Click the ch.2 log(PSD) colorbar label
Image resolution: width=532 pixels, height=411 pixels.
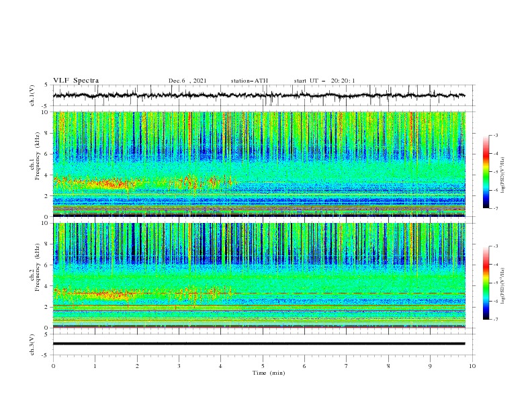point(504,285)
